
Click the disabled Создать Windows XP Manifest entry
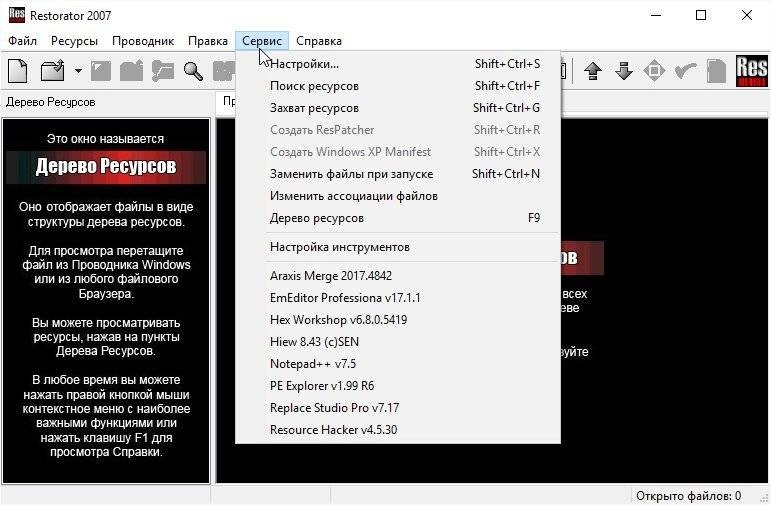(398, 152)
